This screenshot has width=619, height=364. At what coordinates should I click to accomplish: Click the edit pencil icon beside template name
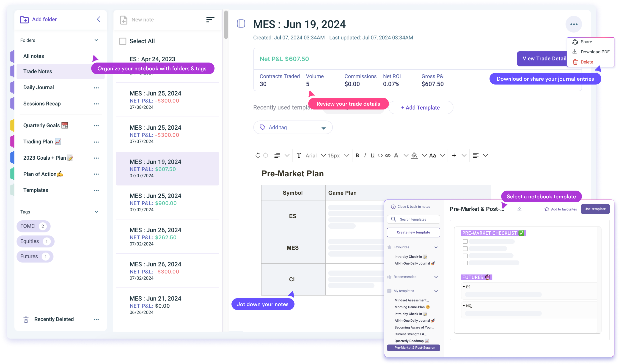click(x=519, y=209)
